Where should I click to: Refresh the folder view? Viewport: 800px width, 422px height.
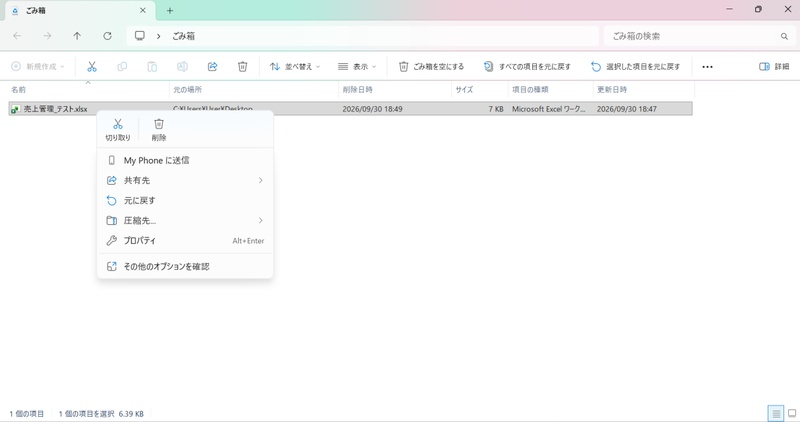pos(107,36)
